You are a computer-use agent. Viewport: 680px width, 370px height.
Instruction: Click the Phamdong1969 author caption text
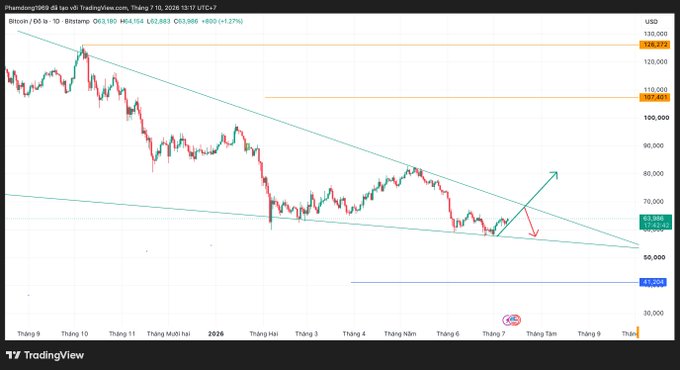(111, 8)
